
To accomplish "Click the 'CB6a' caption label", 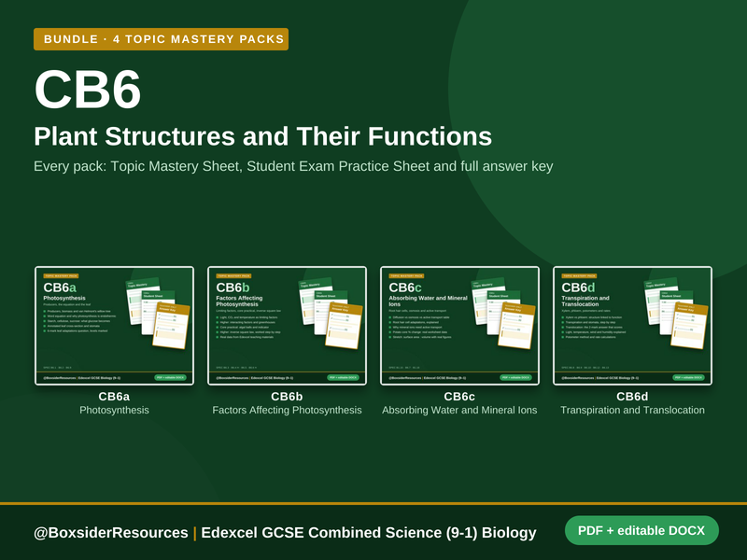I will pyautogui.click(x=114, y=396).
